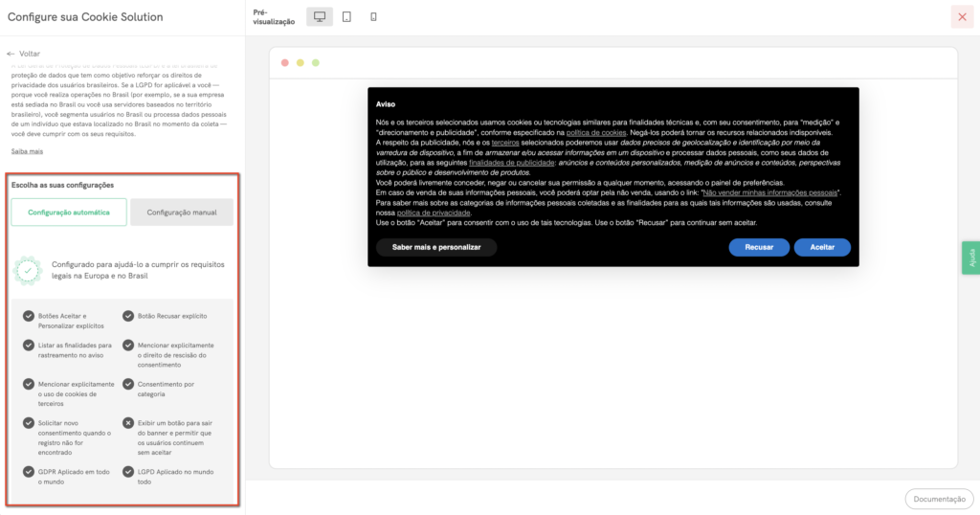
Task: Open the green Ajuda side tab
Action: (971, 257)
